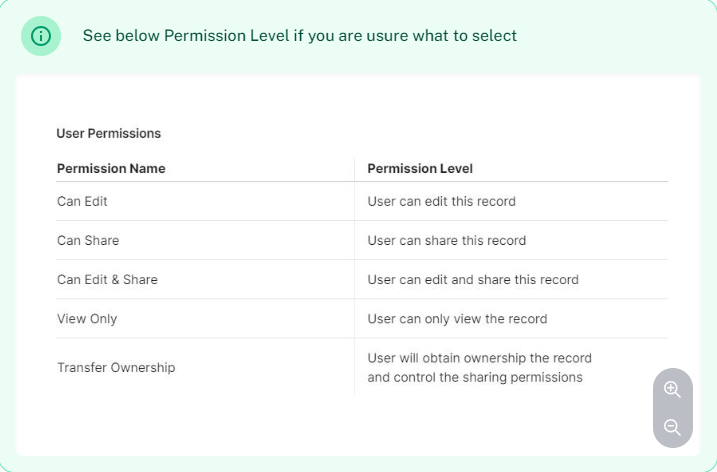
Task: Click 'User can only view the record' text
Action: pyautogui.click(x=457, y=319)
